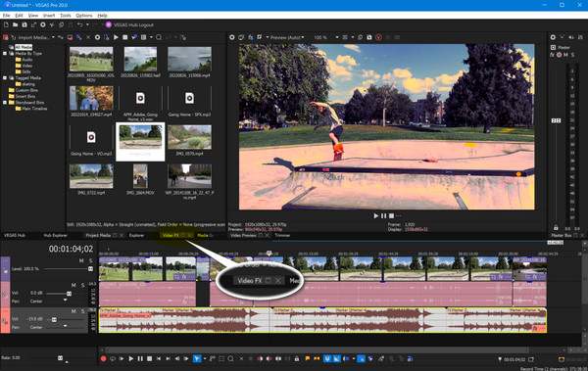
Task: Open the Import Media dropdown arrow
Action: pyautogui.click(x=53, y=37)
